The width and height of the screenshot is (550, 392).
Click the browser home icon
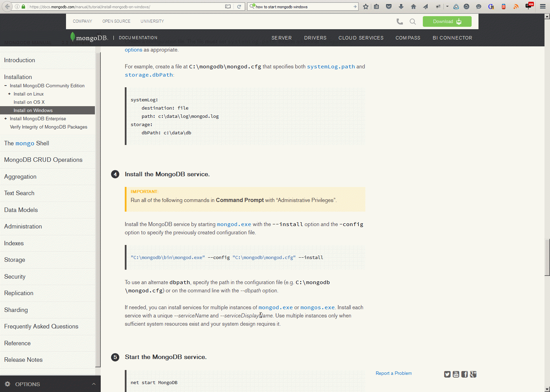414,7
